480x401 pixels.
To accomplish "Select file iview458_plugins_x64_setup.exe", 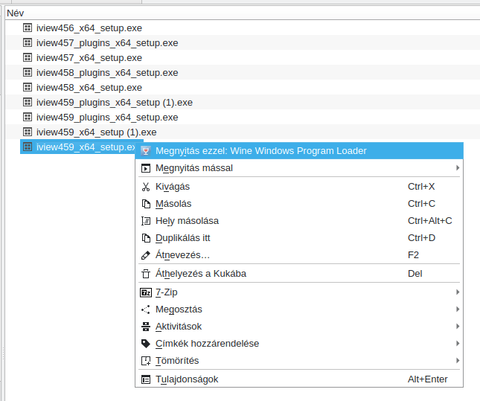I will pos(107,73).
